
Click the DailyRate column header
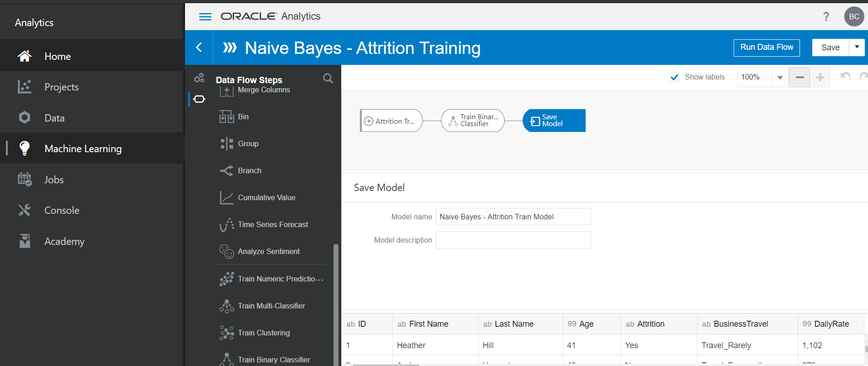[x=831, y=324]
